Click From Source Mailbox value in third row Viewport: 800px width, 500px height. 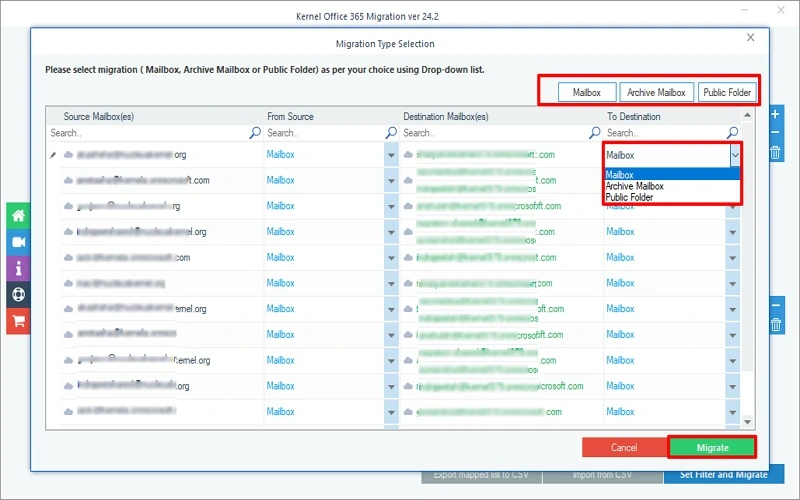(x=280, y=206)
